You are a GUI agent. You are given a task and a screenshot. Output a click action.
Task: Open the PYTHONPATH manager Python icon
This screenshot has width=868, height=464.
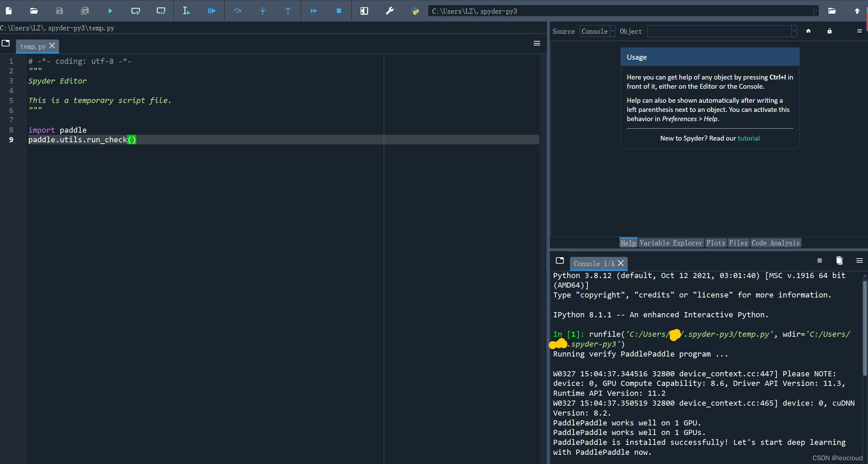(x=415, y=11)
